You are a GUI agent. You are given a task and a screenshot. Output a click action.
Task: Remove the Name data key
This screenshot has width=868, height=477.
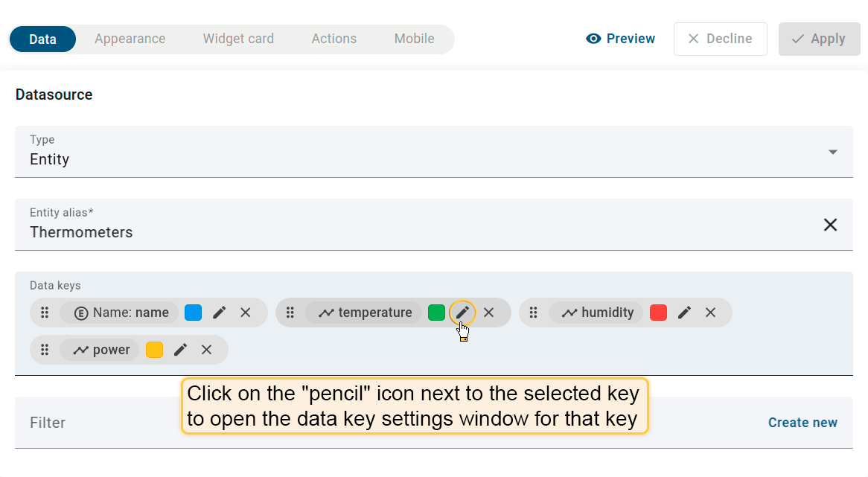pos(245,313)
